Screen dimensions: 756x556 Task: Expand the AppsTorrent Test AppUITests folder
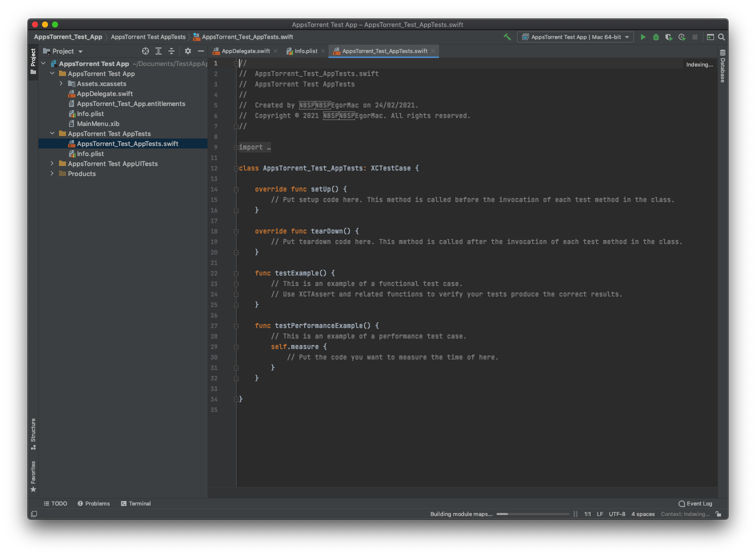click(52, 163)
